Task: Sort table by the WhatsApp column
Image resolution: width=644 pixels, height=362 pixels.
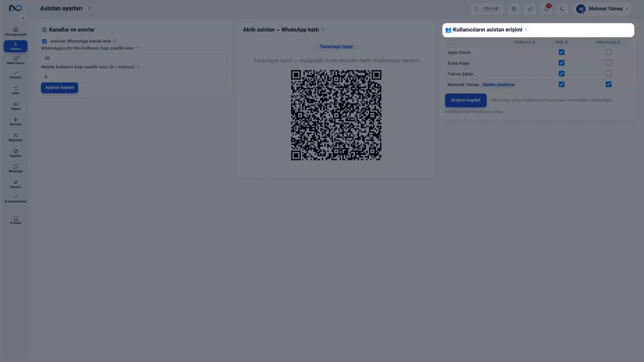Action: coord(608,42)
